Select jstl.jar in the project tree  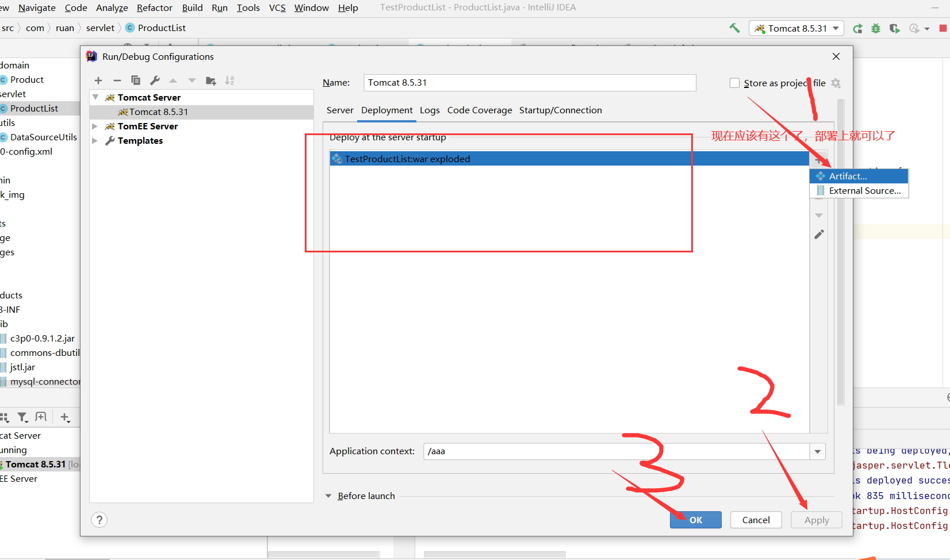point(22,367)
